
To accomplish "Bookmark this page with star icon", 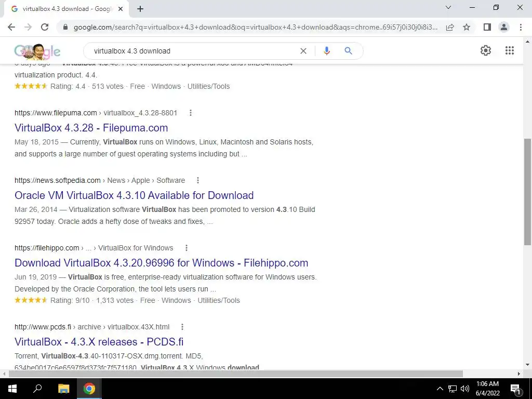I will (x=467, y=27).
